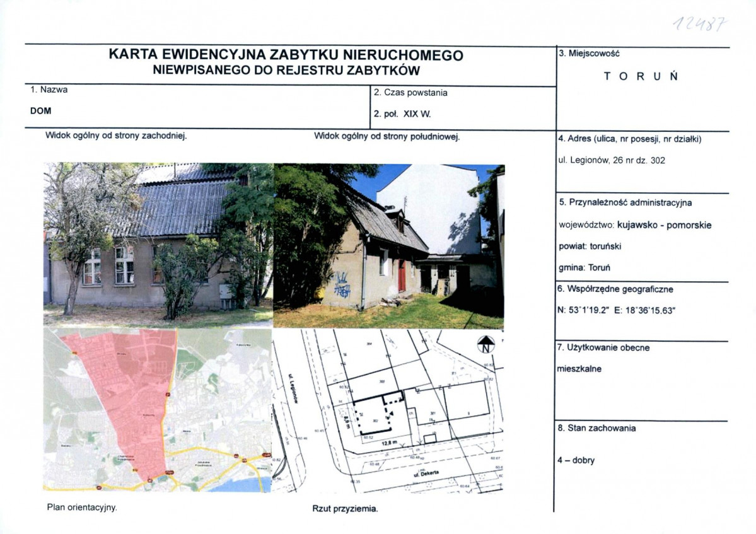Click the '3. Miejscowość' label

tap(589, 54)
